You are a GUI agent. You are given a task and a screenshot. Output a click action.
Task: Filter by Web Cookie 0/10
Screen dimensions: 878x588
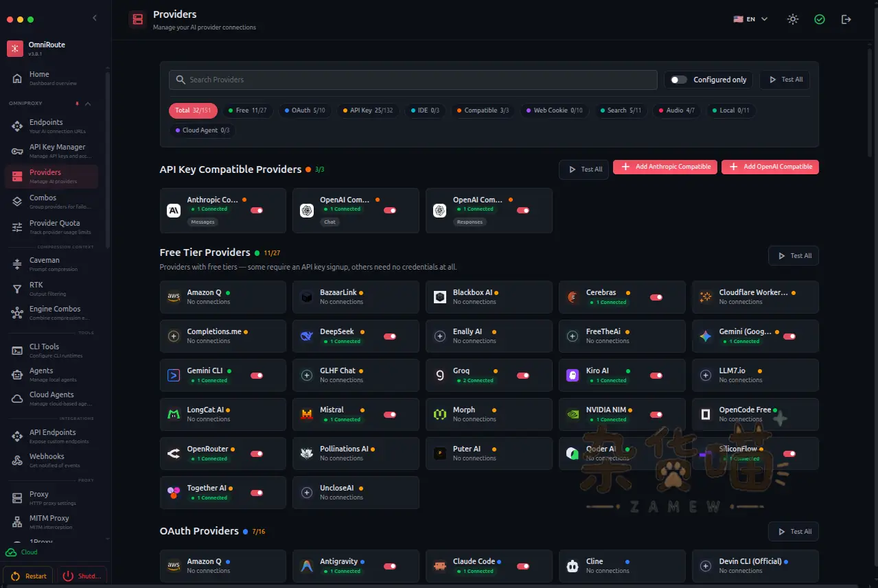pyautogui.click(x=554, y=110)
